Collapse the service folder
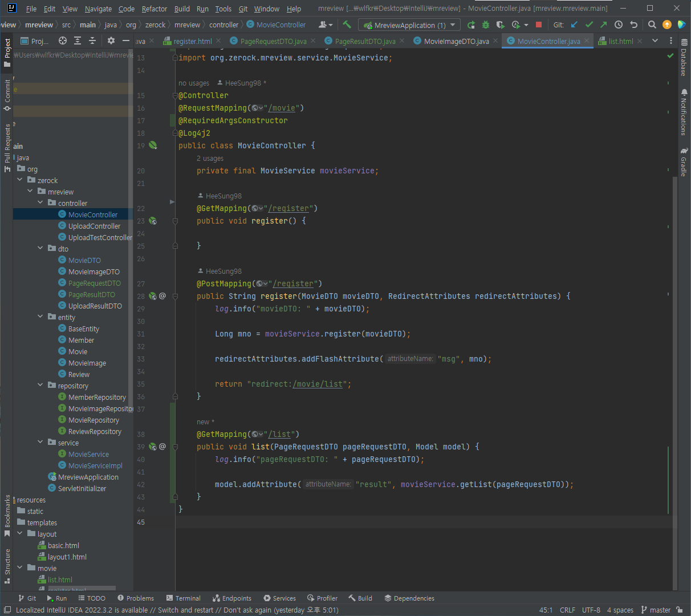 pos(40,443)
